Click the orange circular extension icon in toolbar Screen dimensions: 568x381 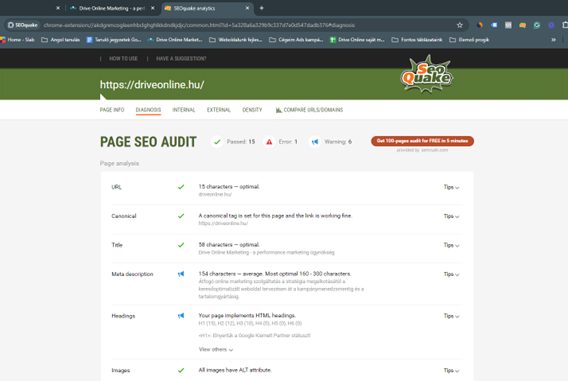pos(480,25)
